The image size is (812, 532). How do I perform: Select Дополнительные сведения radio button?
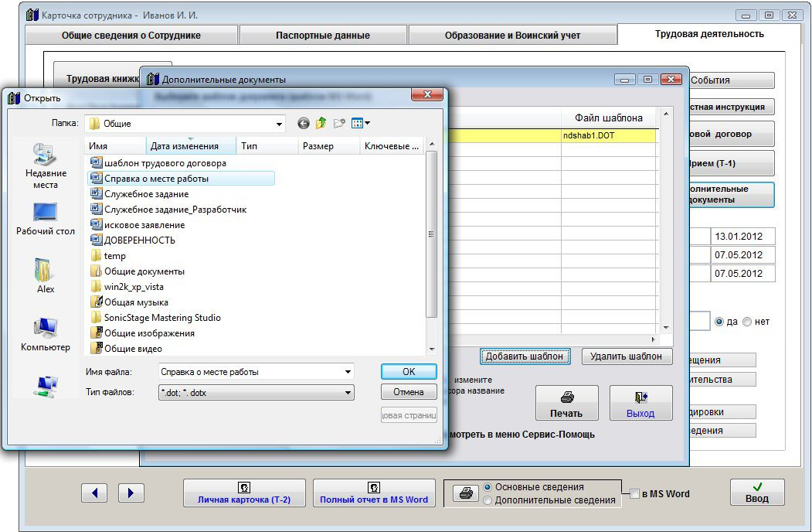488,500
